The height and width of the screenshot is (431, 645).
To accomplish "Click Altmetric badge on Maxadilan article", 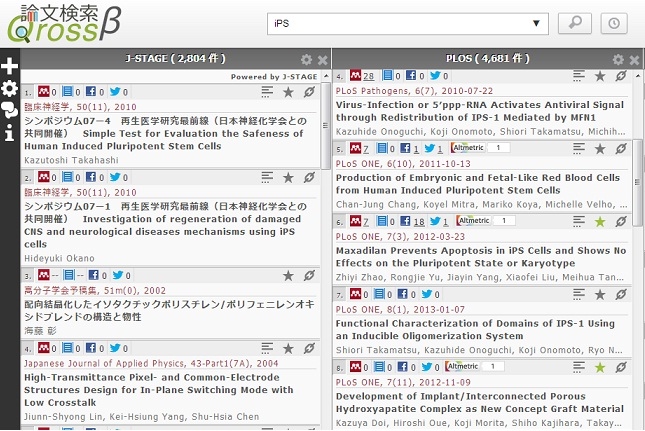I will 486,221.
